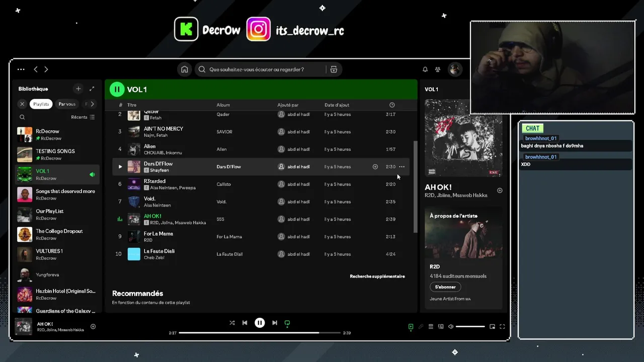This screenshot has height=362, width=644.
Task: Go back with the left arrow
Action: point(35,69)
